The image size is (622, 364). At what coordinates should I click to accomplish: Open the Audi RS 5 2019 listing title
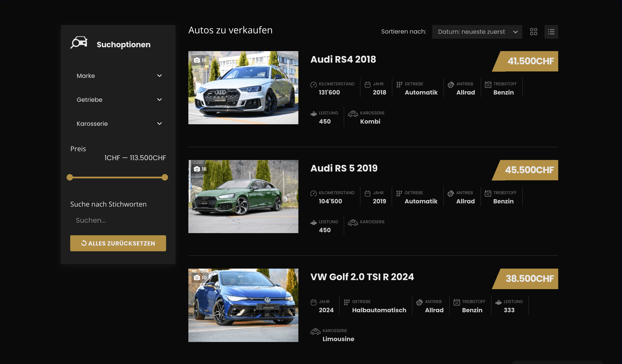point(344,168)
